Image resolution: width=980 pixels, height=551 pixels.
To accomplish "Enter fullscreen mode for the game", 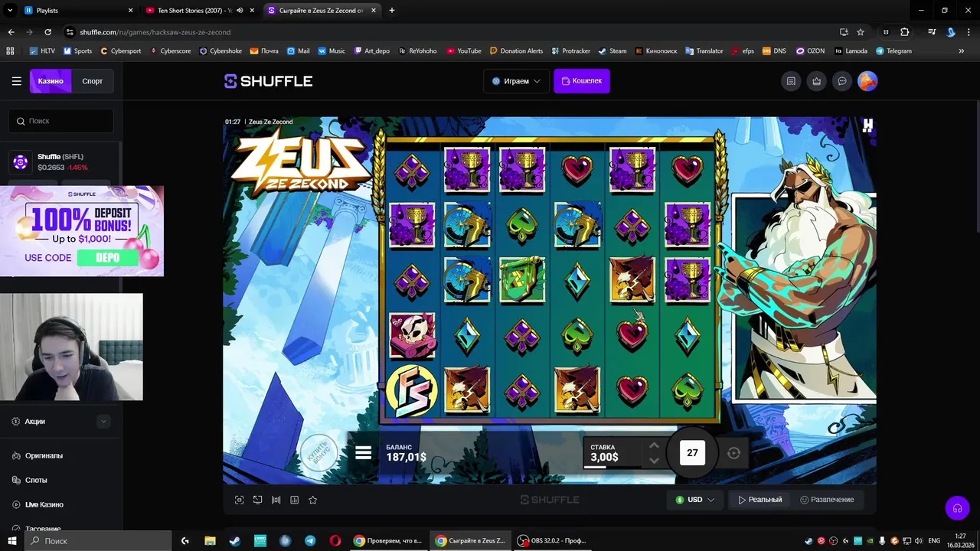I will click(239, 500).
